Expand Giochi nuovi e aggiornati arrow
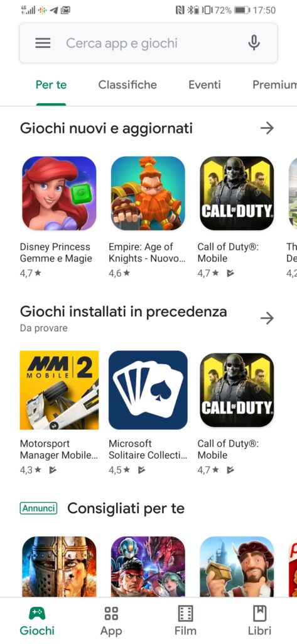This screenshot has height=644, width=297. click(267, 128)
